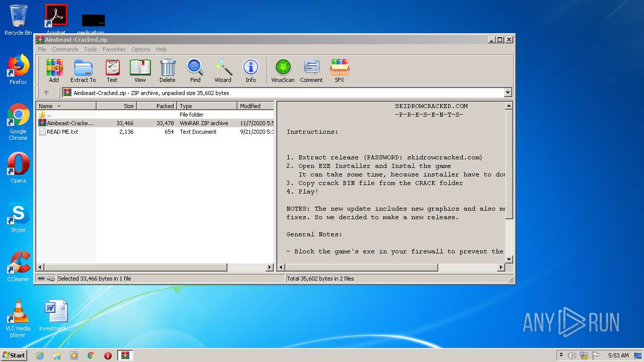Launch Opera desktop shortcut
The image size is (644, 362).
(x=18, y=168)
